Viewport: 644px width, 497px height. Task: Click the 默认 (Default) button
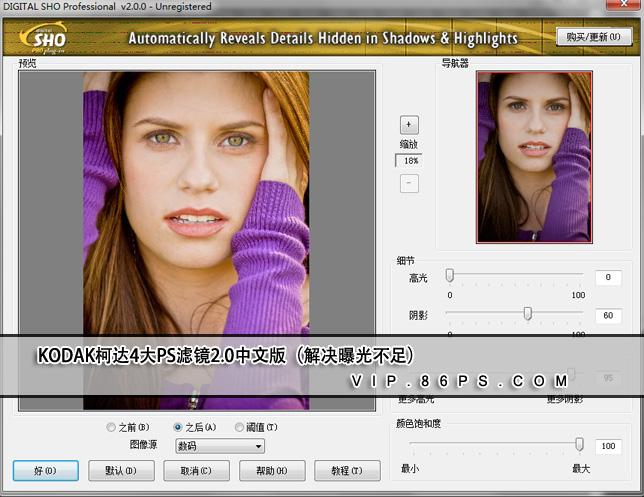tap(121, 470)
